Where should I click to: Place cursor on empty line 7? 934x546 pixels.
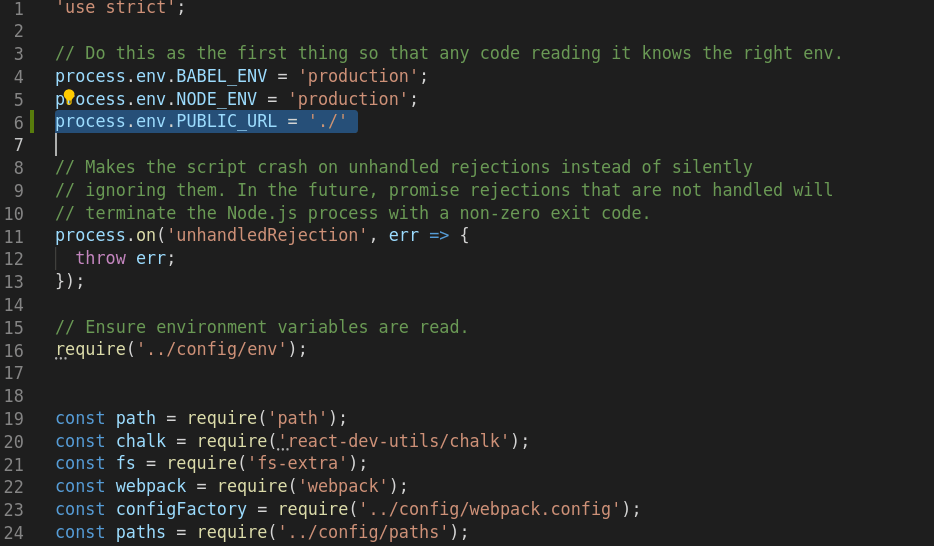pos(200,145)
